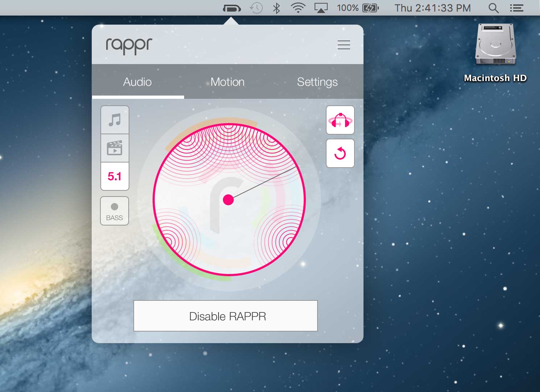This screenshot has height=392, width=540.
Task: Switch to 5.1 surround mode
Action: (x=115, y=176)
